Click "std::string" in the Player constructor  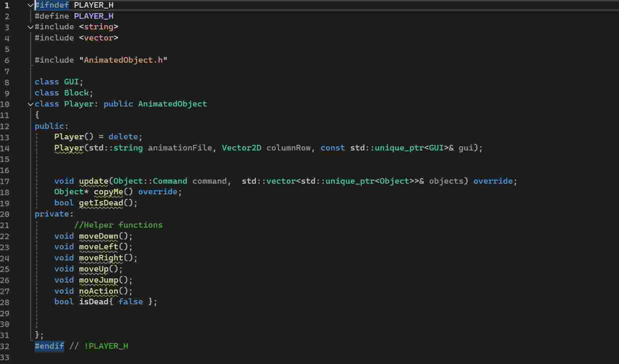pos(116,148)
